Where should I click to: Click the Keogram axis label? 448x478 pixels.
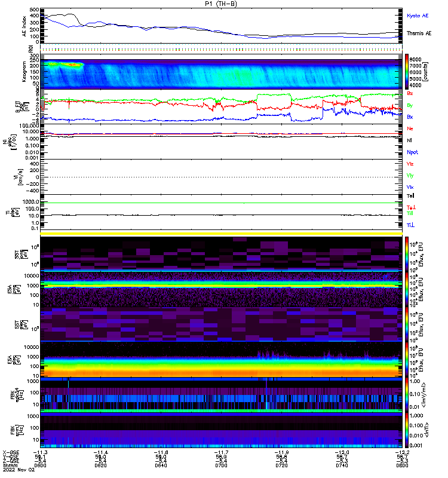(24, 72)
